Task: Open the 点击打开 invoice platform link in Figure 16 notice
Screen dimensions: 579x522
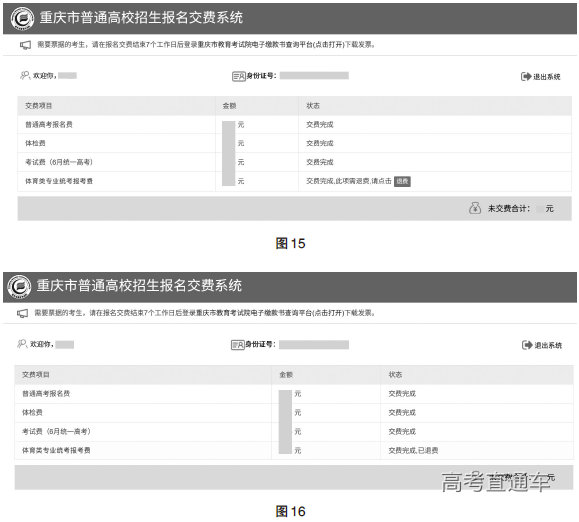Action: coord(328,313)
